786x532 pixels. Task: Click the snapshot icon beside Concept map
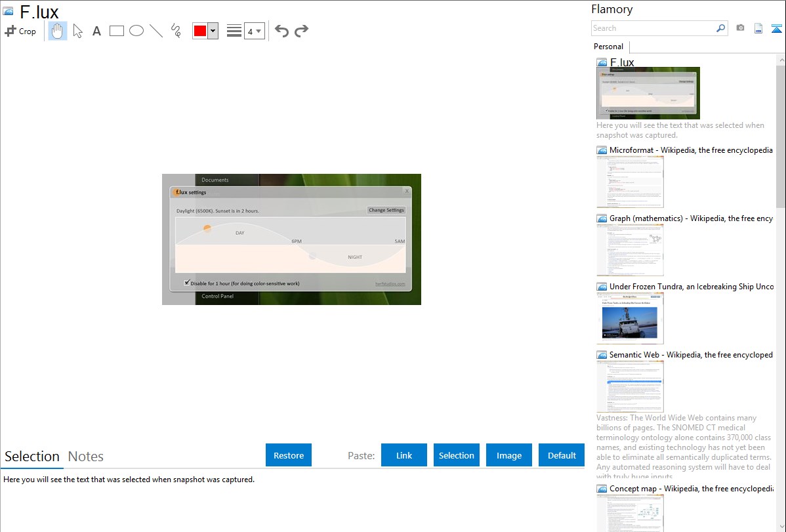[x=602, y=489]
